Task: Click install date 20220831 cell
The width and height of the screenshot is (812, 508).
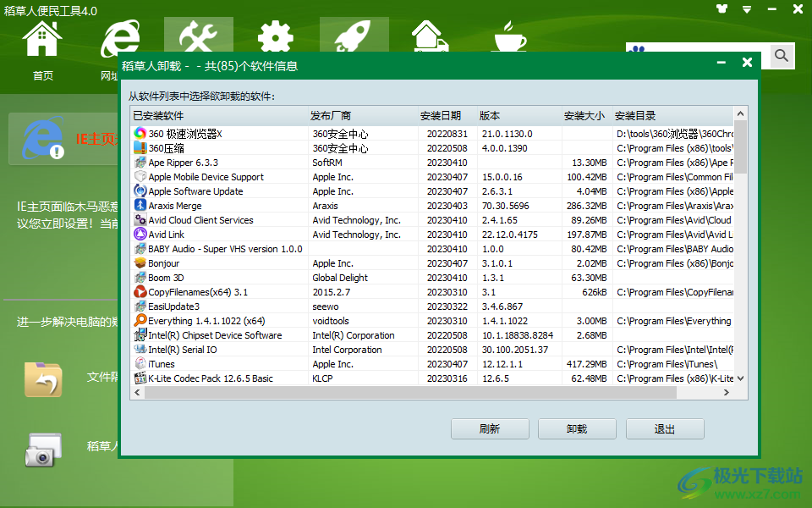Action: (x=447, y=134)
